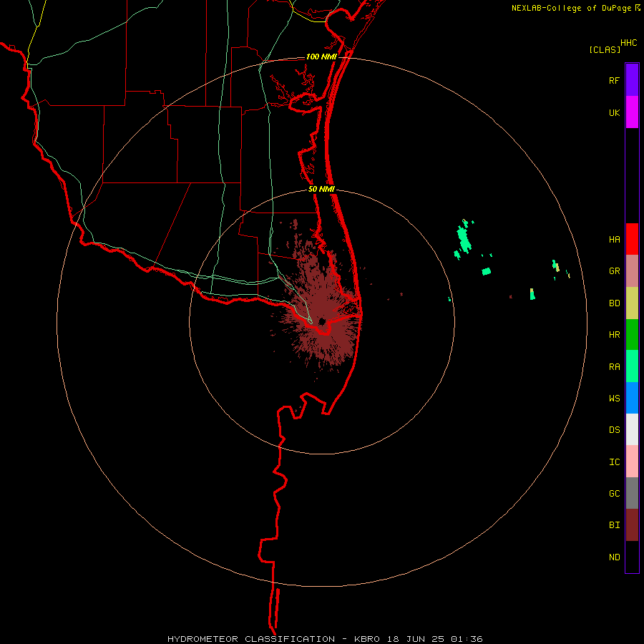Click the HA red legend swatch
This screenshot has width=644, height=644.
632,239
